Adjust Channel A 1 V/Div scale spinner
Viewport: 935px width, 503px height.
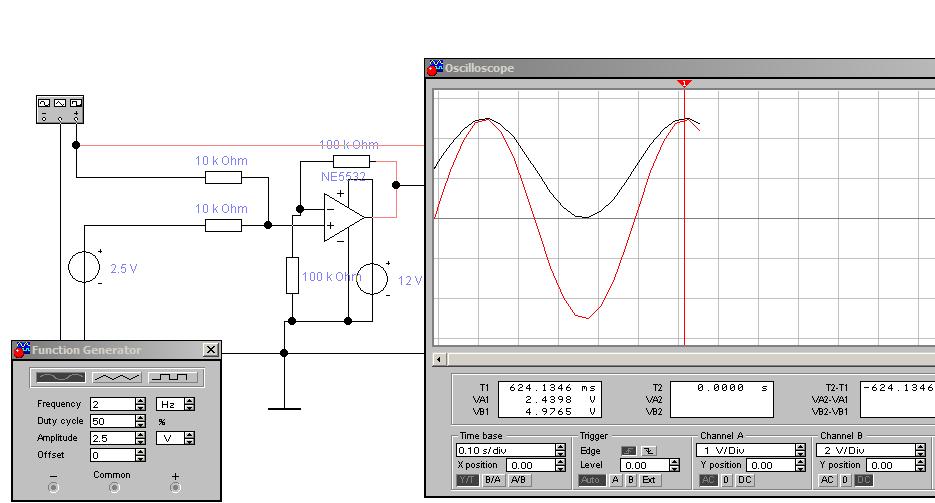[799, 451]
